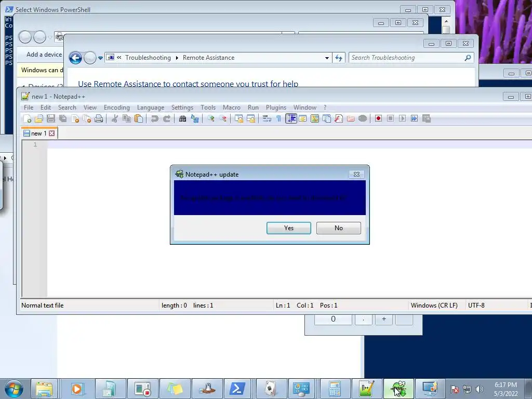Open the Language menu
This screenshot has height=399, width=532.
click(151, 108)
